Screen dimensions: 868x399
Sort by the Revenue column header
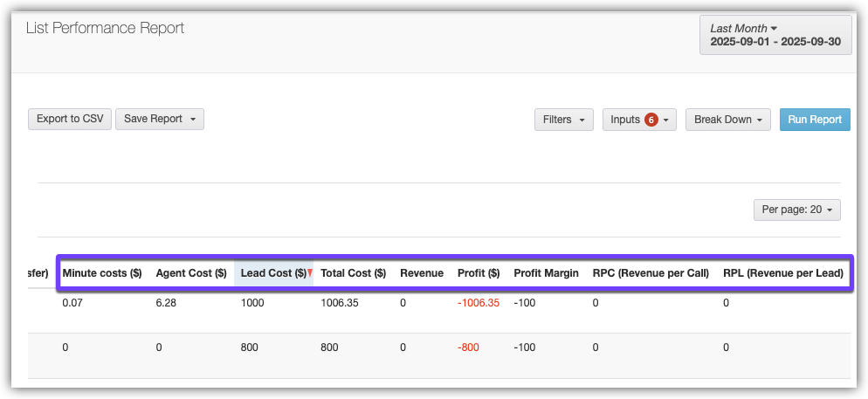tap(422, 273)
